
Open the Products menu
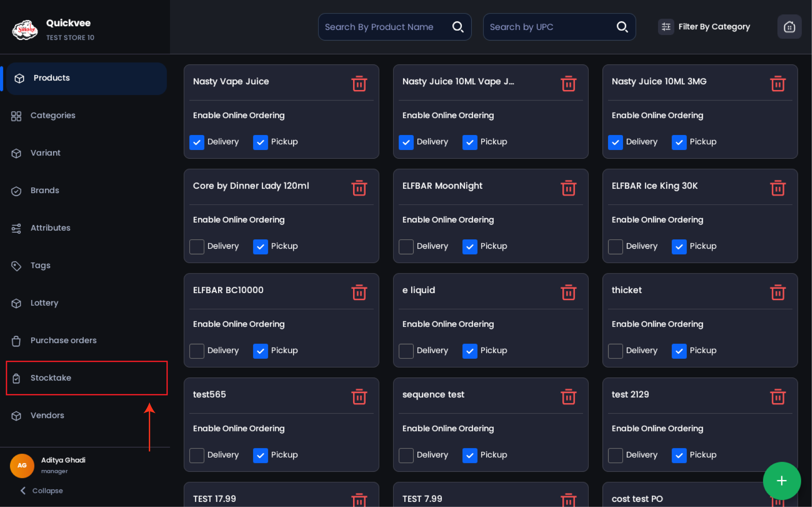(x=86, y=78)
